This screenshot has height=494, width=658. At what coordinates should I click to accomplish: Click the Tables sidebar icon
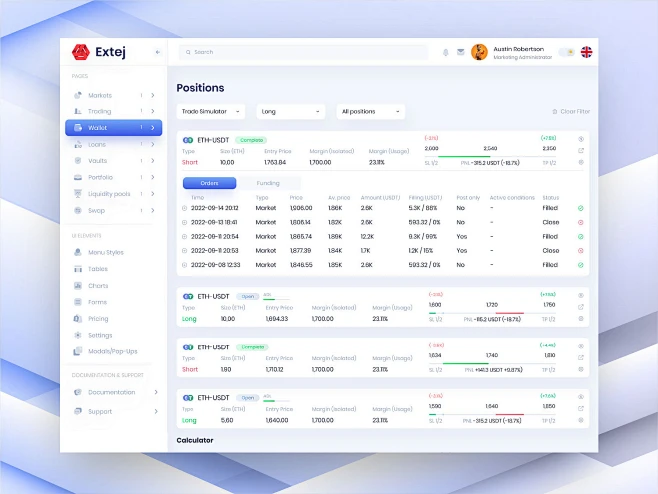click(78, 269)
